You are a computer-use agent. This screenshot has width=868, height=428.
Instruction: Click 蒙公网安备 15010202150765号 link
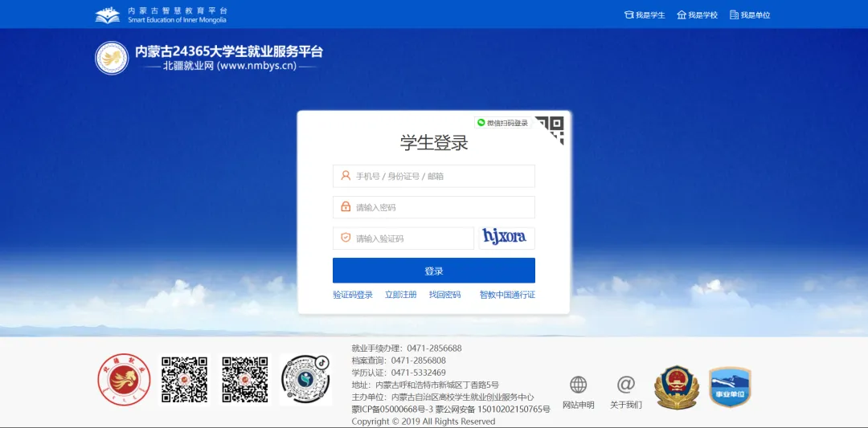(x=493, y=410)
